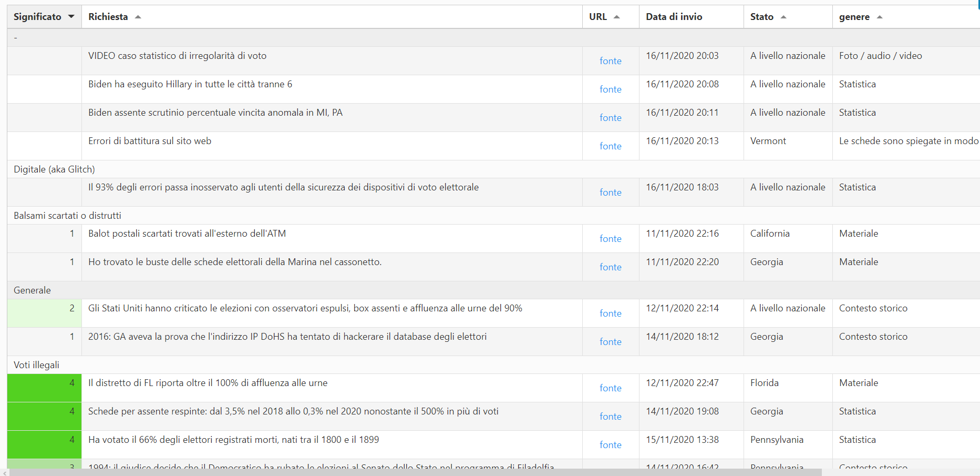Sort descending by Significato column arrow

71,17
